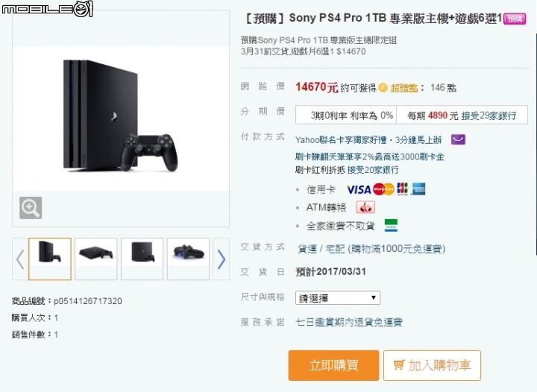Open the 超贈點 bonus points link
This screenshot has height=392, width=537.
click(x=404, y=88)
